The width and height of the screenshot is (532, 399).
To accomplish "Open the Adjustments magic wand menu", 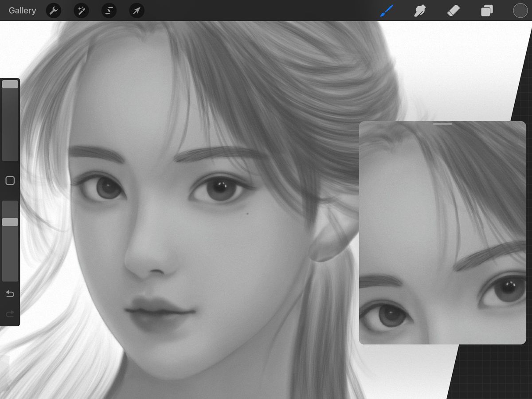I will [81, 11].
